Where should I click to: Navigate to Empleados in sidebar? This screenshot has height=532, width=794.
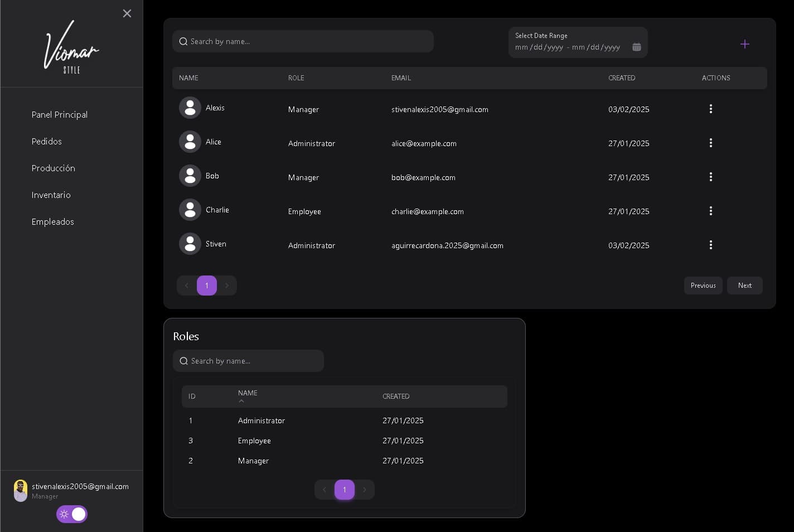pyautogui.click(x=53, y=221)
